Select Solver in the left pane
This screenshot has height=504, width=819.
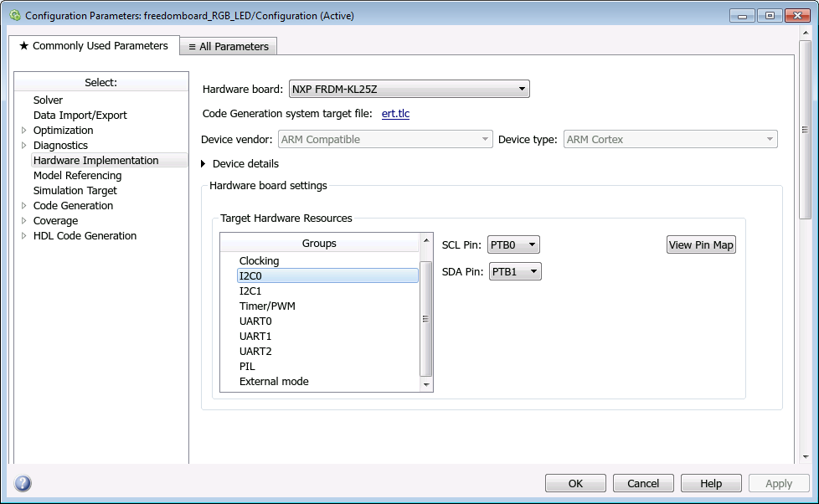click(x=48, y=100)
